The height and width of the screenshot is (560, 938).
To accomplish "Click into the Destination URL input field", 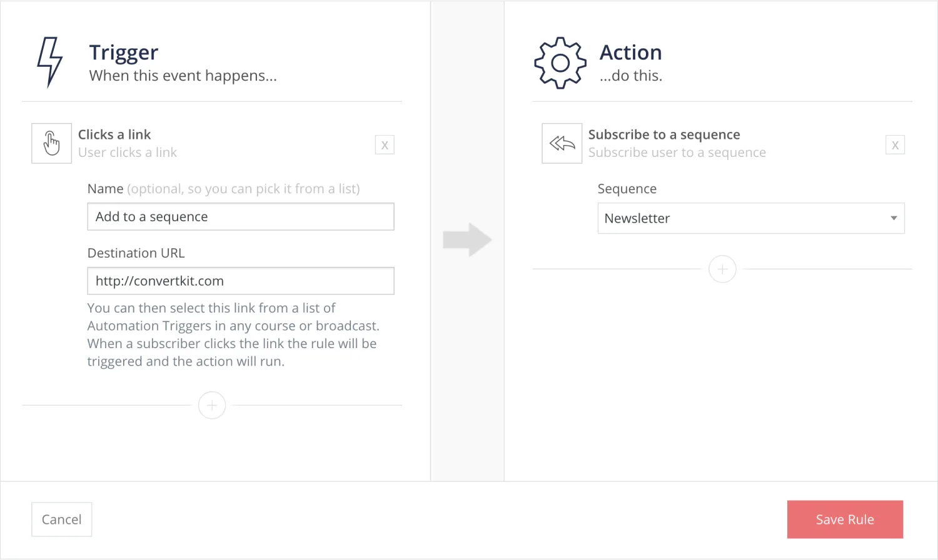I will [241, 281].
